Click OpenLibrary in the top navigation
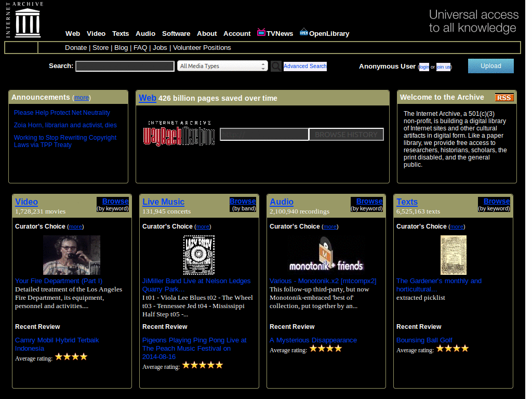The height and width of the screenshot is (399, 532). [329, 34]
